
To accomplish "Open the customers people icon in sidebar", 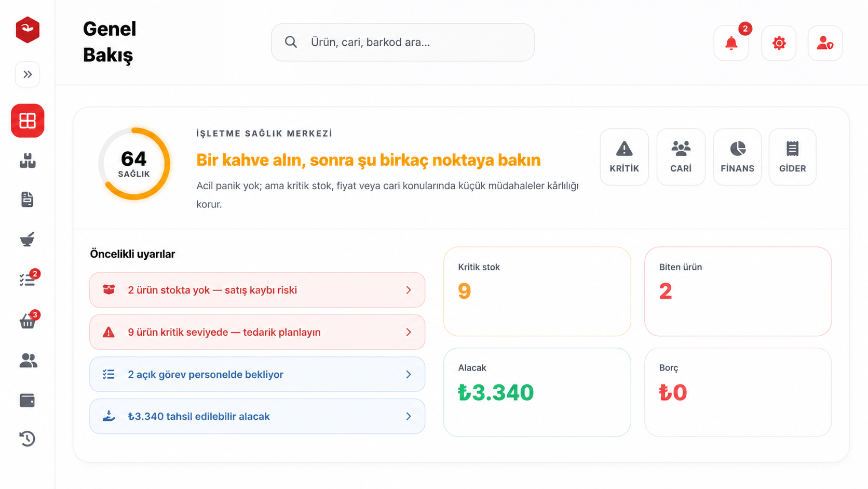I will click(x=28, y=360).
